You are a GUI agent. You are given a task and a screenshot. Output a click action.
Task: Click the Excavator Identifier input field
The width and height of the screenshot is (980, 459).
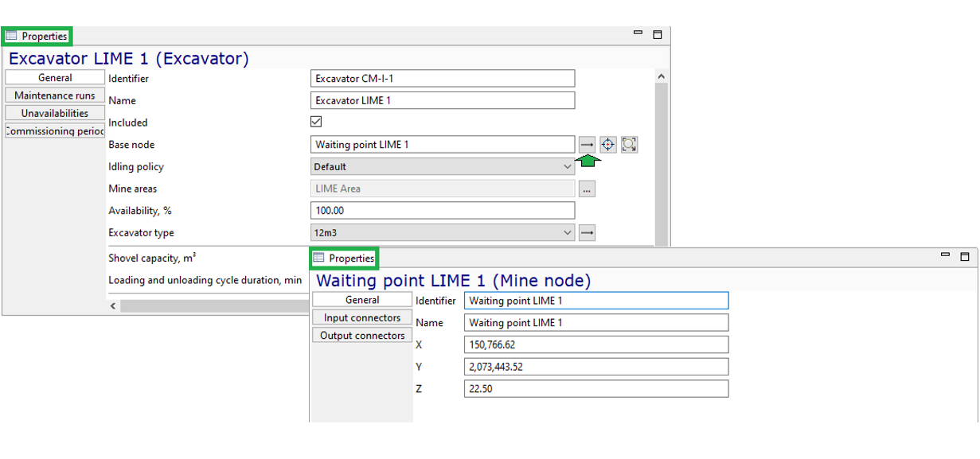pos(443,78)
